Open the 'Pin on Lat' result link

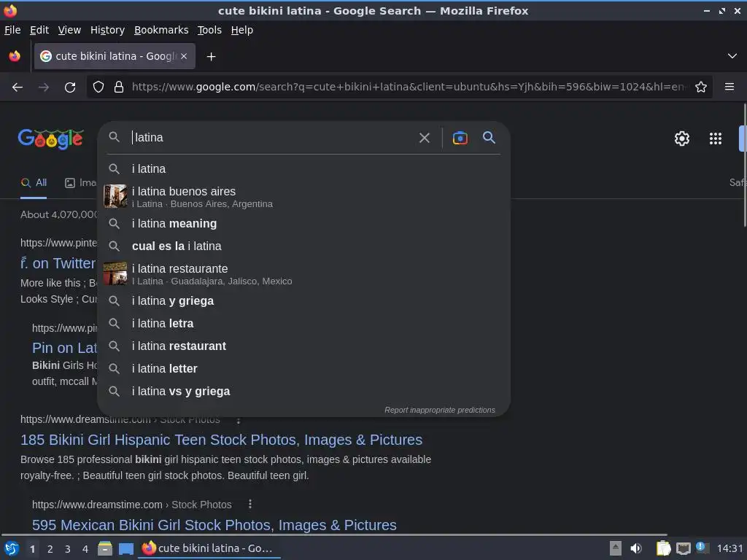tap(64, 348)
